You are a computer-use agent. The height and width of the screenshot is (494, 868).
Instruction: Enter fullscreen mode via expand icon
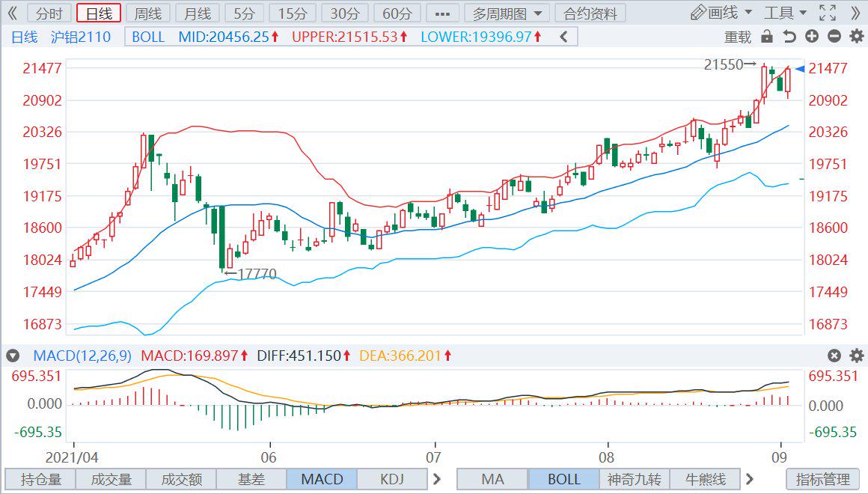827,13
